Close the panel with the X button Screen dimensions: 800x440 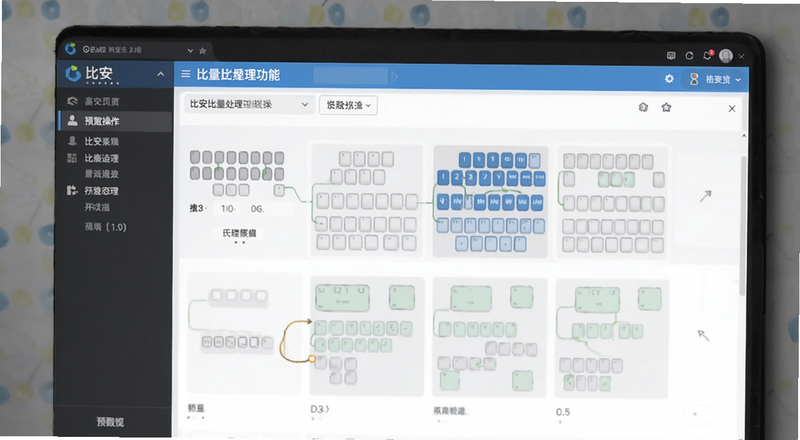[732, 109]
